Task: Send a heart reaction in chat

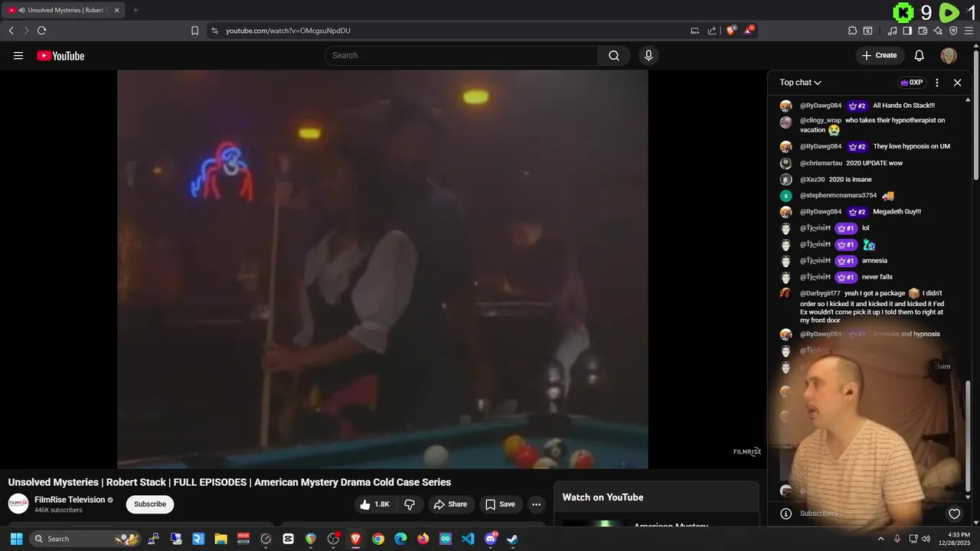Action: point(954,514)
